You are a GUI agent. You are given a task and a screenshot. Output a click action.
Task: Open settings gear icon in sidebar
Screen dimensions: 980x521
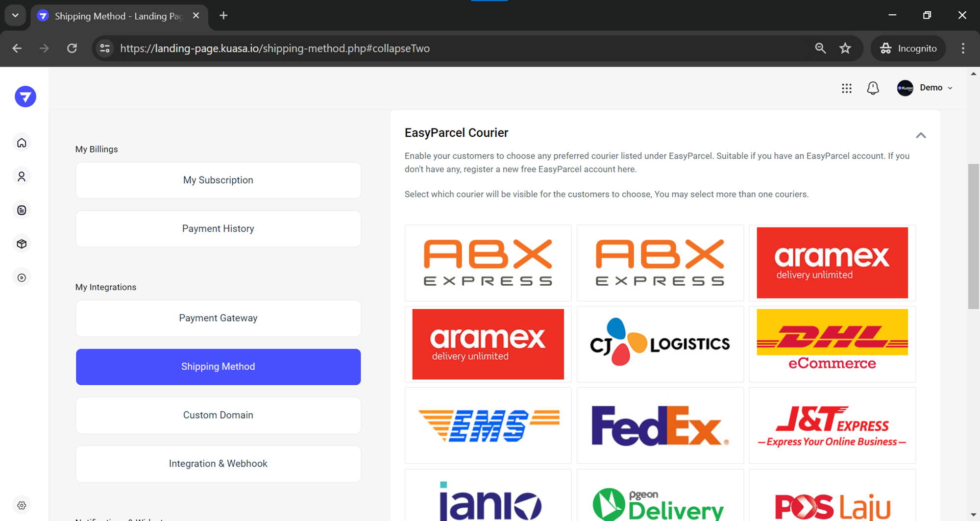pos(22,505)
